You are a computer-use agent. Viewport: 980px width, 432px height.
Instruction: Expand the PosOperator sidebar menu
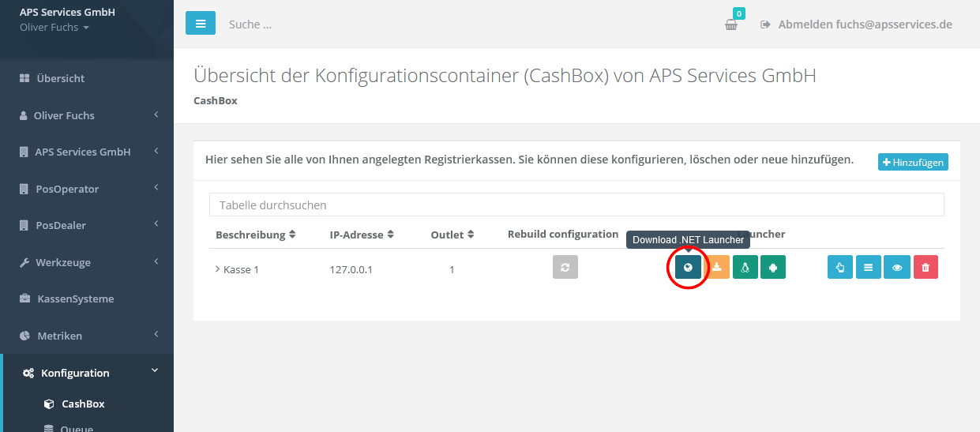click(x=87, y=189)
